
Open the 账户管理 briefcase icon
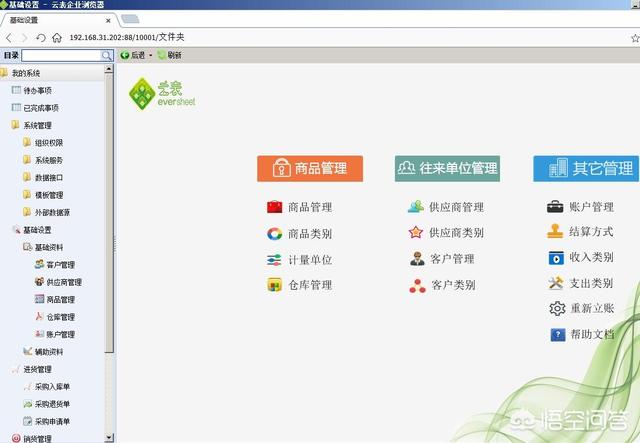[555, 207]
